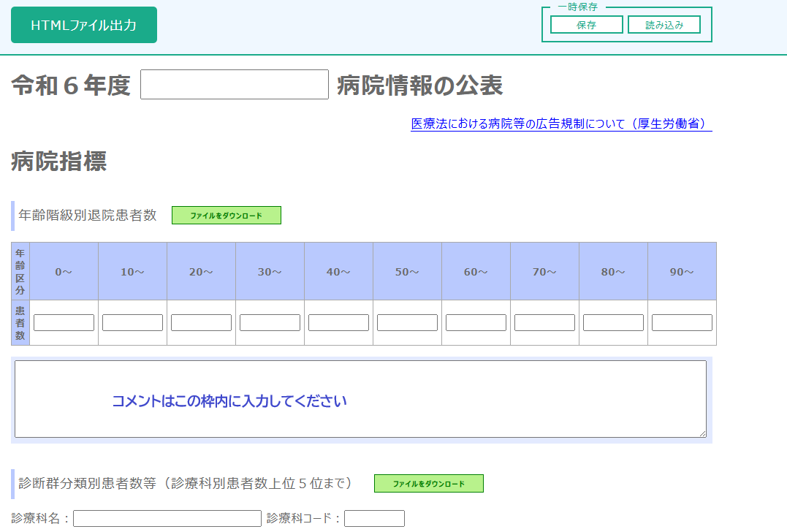This screenshot has width=787, height=532.
Task: Select the patient count field under 80〜
Action: point(613,322)
